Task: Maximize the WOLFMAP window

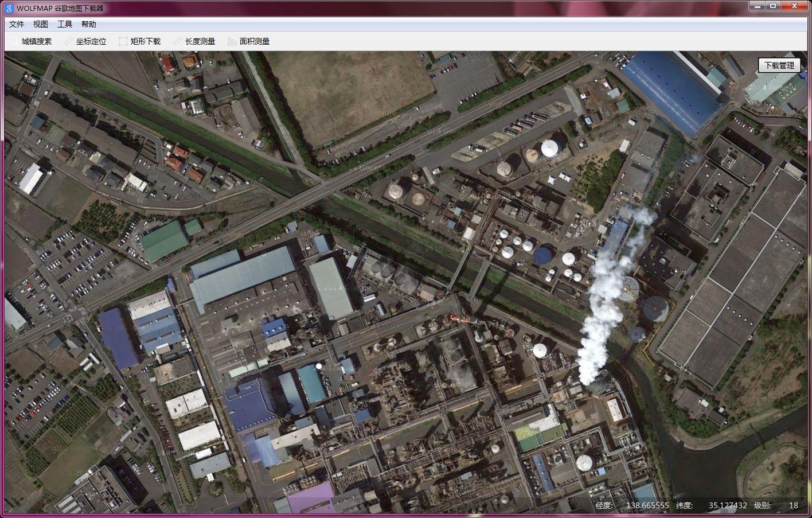Action: pyautogui.click(x=773, y=6)
